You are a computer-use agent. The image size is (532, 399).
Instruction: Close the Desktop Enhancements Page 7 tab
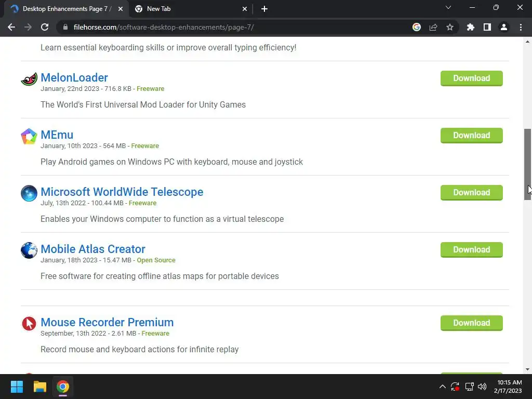[x=121, y=9]
